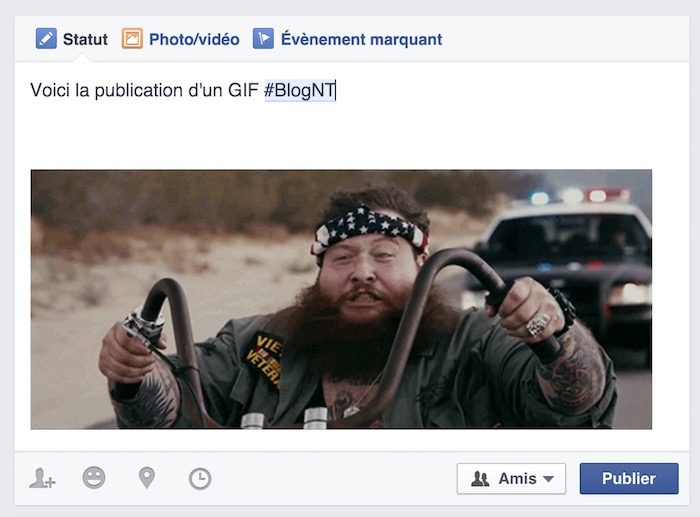
Task: Click the #BlogNT hashtag in the status
Action: [x=300, y=90]
